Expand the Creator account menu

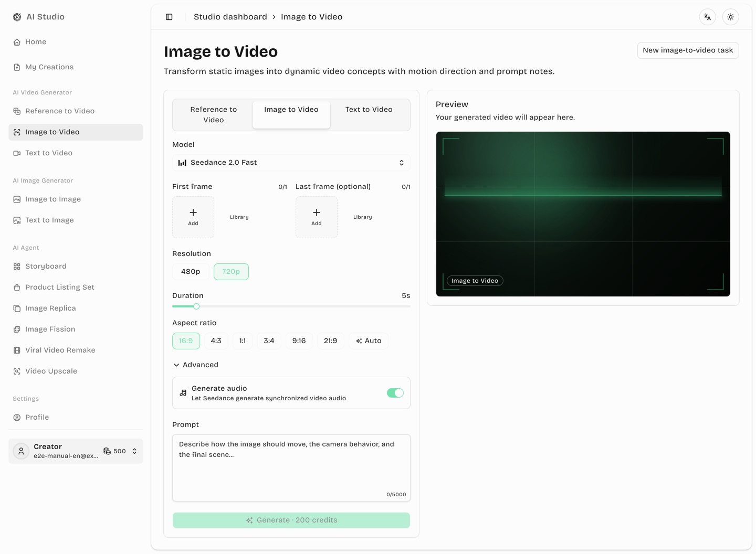pyautogui.click(x=76, y=451)
